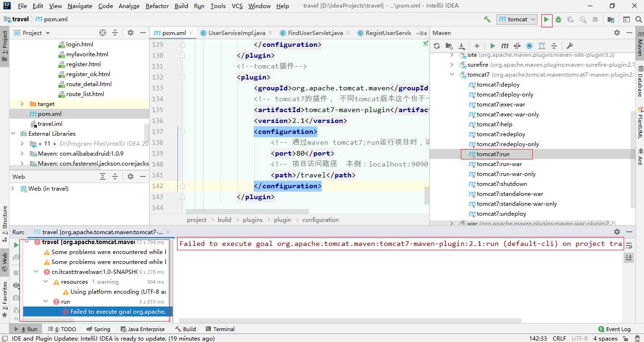Open the Refactor menu

[x=157, y=6]
